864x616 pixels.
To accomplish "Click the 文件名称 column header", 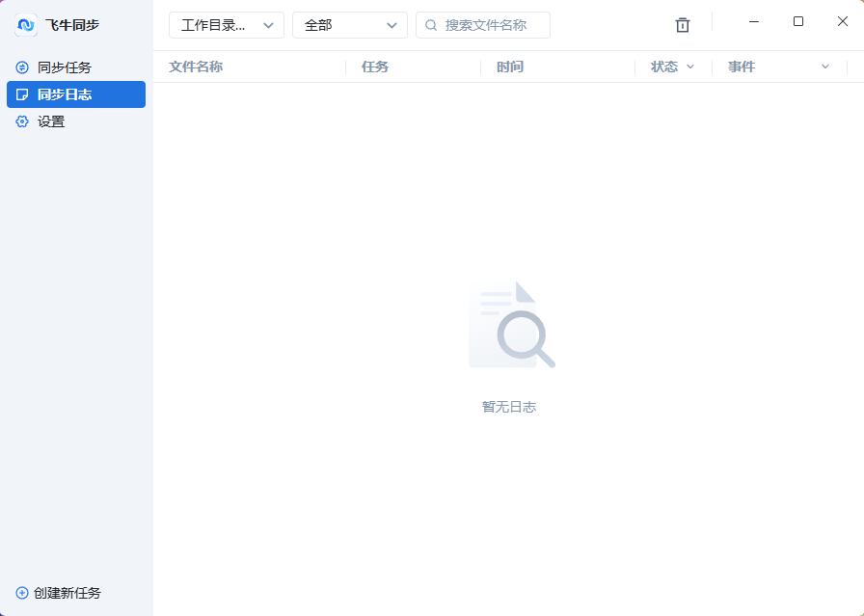I will click(x=196, y=67).
